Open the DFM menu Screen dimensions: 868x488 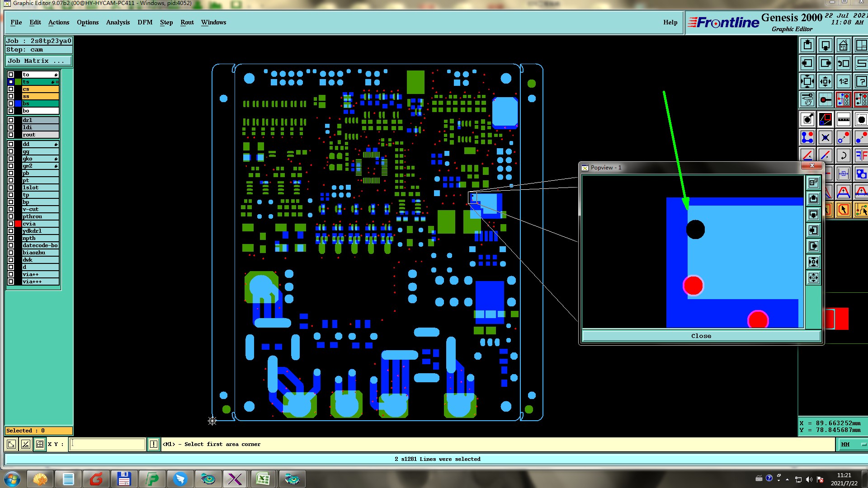click(x=145, y=22)
